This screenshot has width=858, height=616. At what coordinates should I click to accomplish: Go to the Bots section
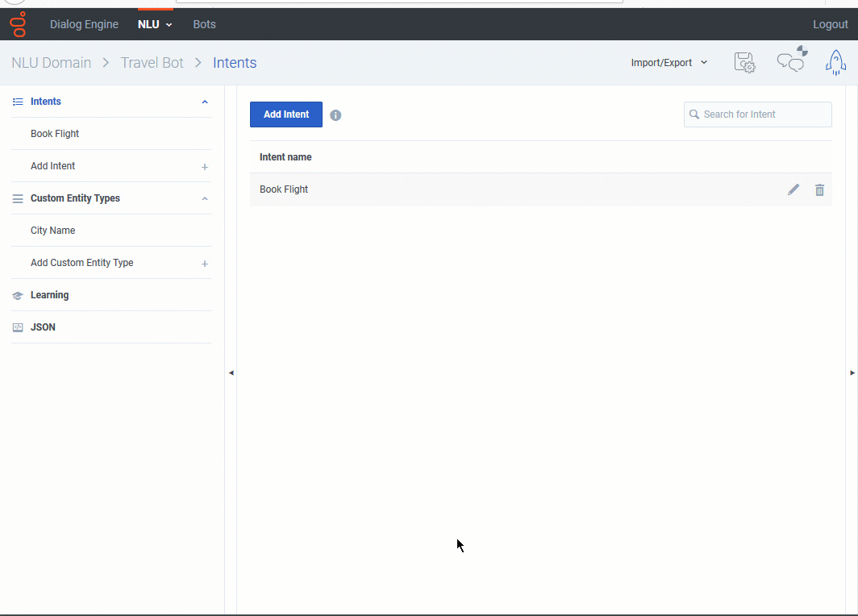[204, 24]
